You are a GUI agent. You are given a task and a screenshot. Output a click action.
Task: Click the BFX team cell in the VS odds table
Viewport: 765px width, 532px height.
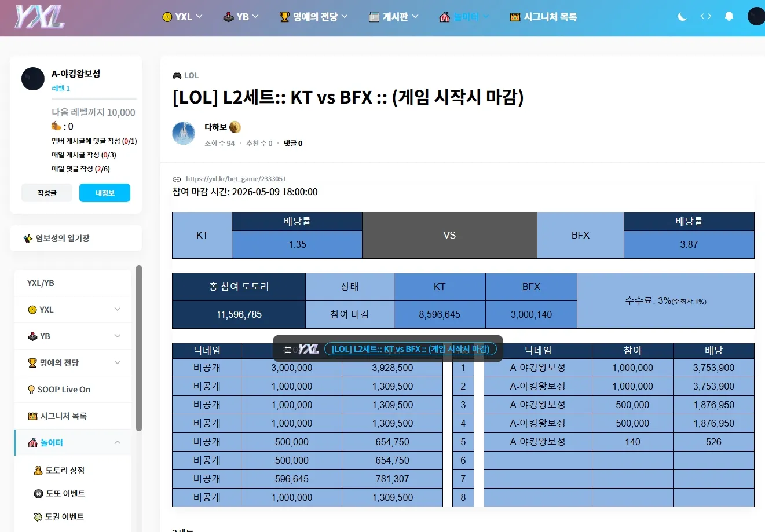(580, 235)
